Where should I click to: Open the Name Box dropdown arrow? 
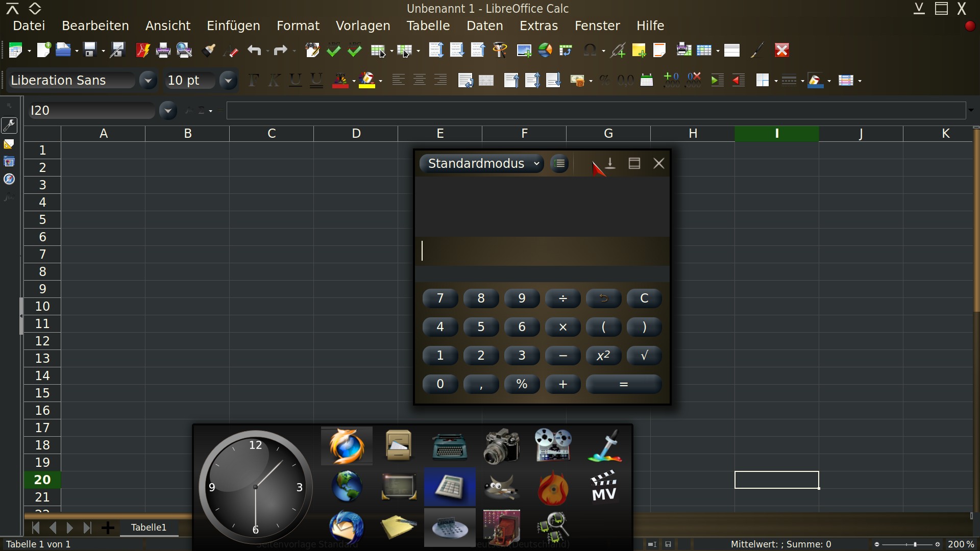pyautogui.click(x=167, y=110)
